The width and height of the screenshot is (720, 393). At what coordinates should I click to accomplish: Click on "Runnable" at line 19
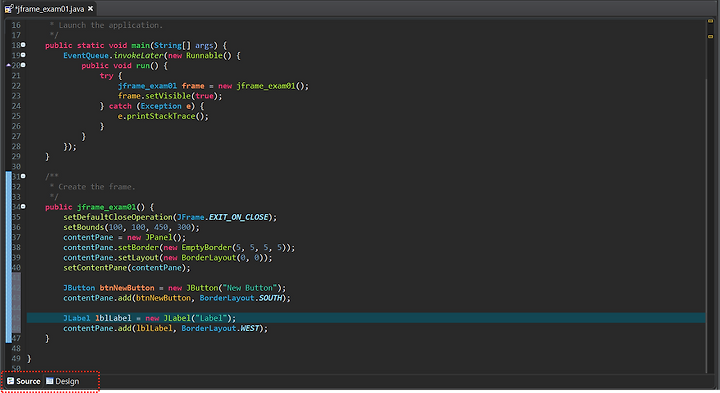click(204, 56)
